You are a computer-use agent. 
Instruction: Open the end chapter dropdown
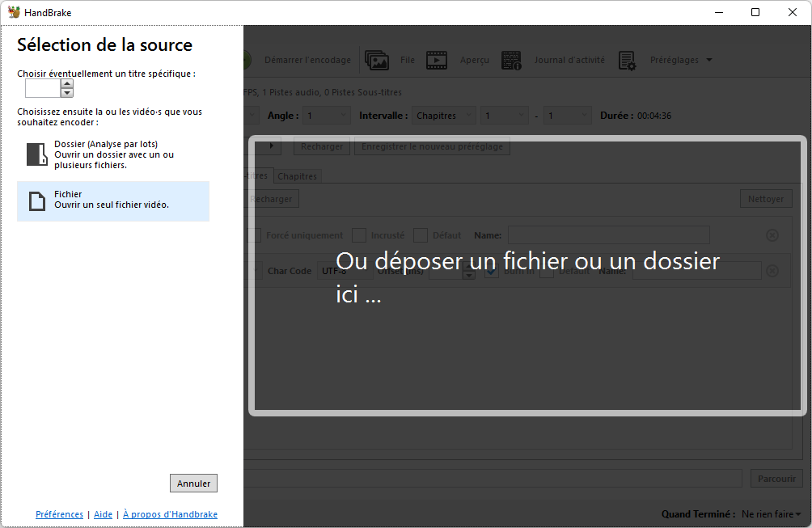point(568,116)
